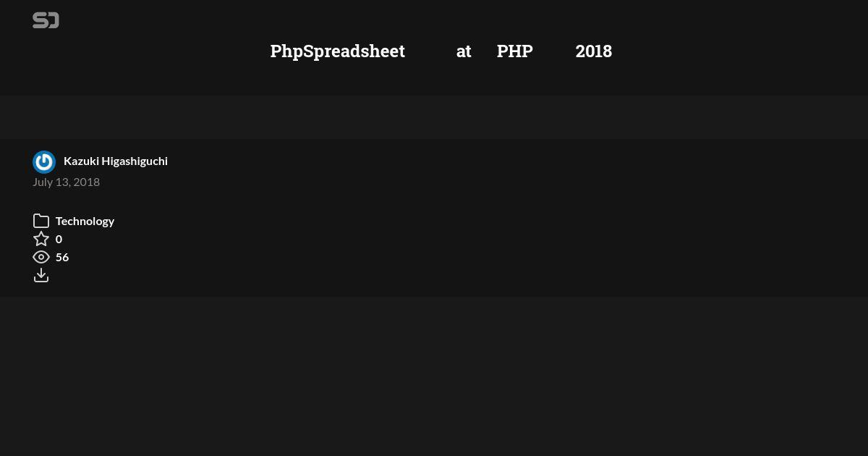Star this deck using the star icon
The height and width of the screenshot is (456, 868).
pos(41,239)
